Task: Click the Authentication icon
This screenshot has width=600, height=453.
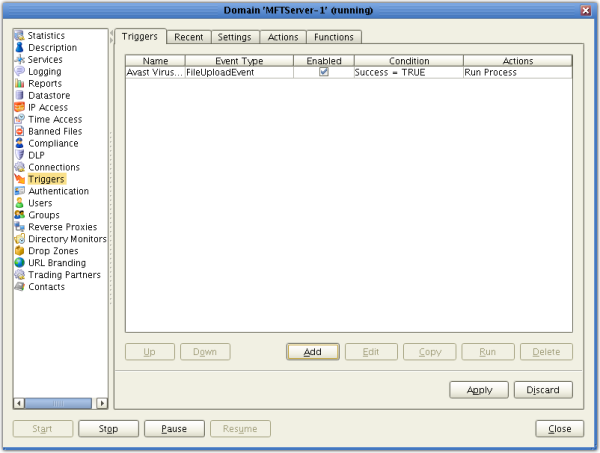Action: point(19,191)
